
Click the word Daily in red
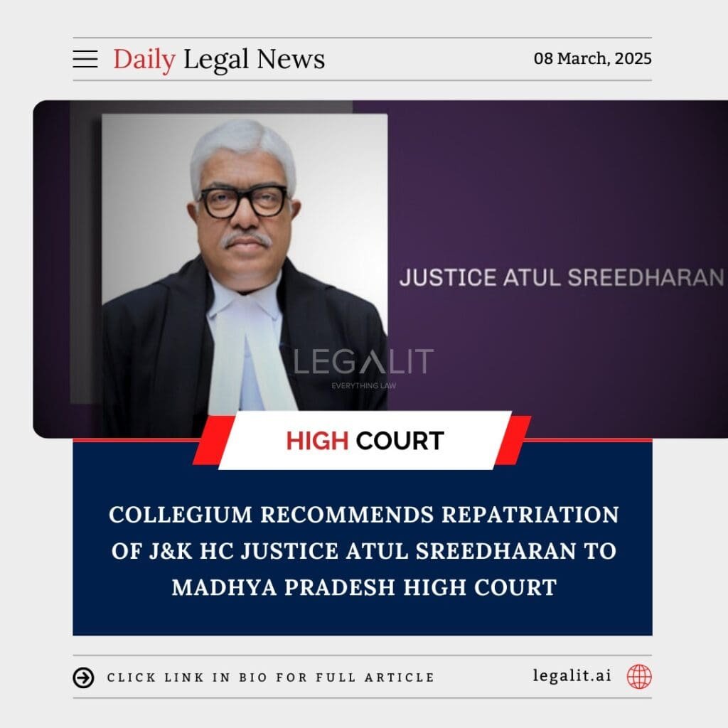[144, 59]
